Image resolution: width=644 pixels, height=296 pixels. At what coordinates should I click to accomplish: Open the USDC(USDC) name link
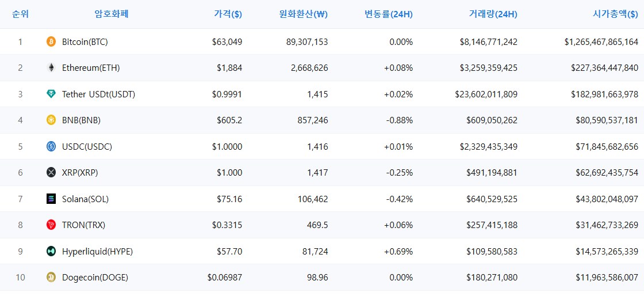coord(87,147)
